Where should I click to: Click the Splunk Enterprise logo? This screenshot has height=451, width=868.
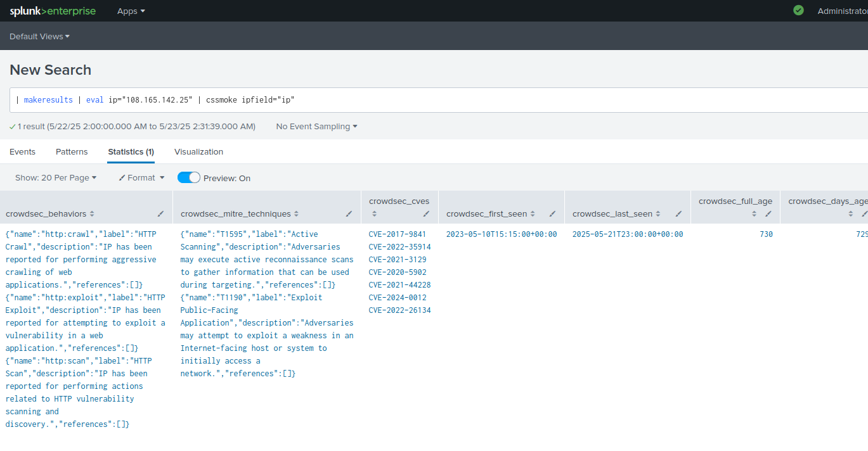point(53,11)
